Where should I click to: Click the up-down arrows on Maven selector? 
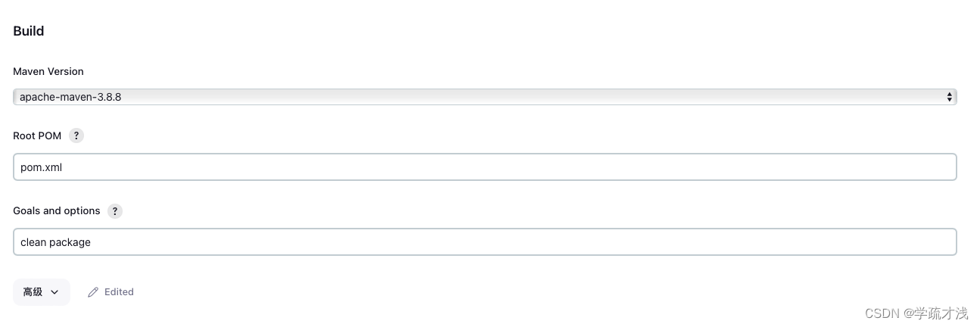point(950,97)
